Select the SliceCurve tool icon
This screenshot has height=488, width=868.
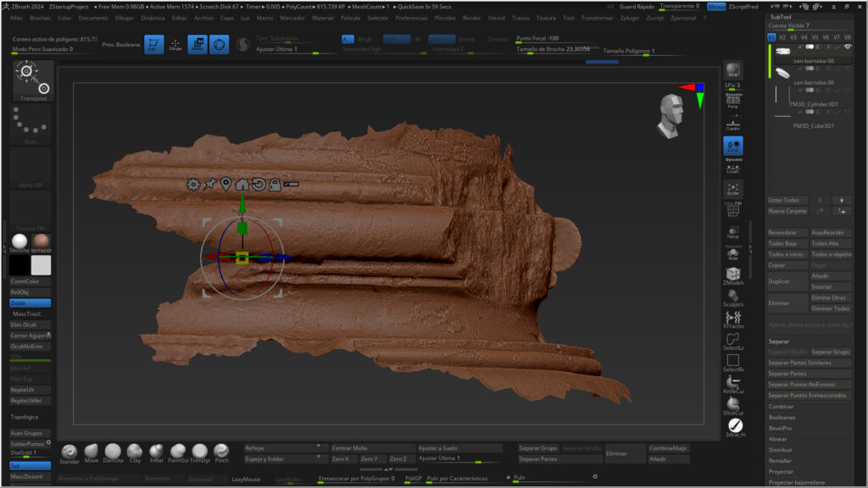click(733, 406)
